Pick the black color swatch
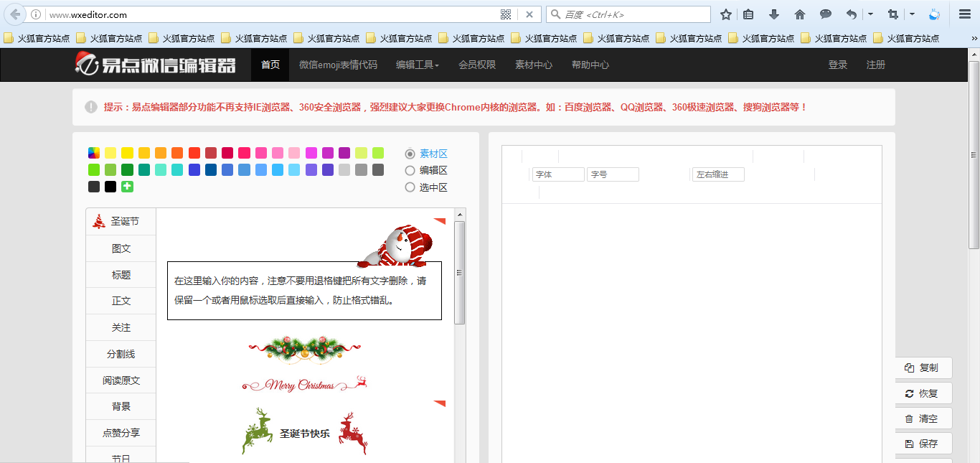Screen dimensions: 980x463 pos(110,187)
